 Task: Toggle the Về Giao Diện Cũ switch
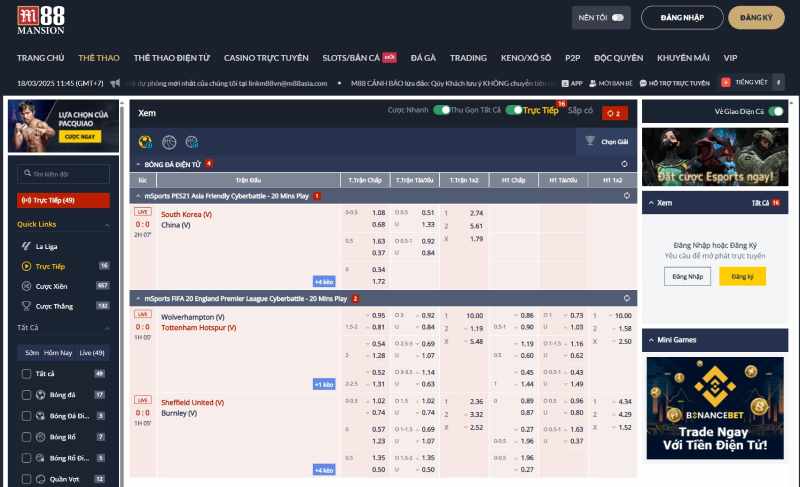click(776, 111)
